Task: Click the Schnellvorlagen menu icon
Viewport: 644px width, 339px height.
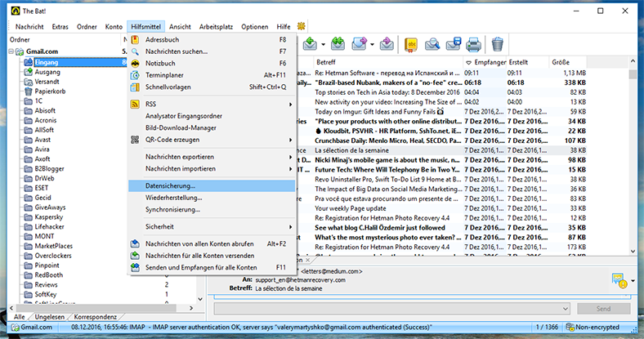Action: (135, 87)
